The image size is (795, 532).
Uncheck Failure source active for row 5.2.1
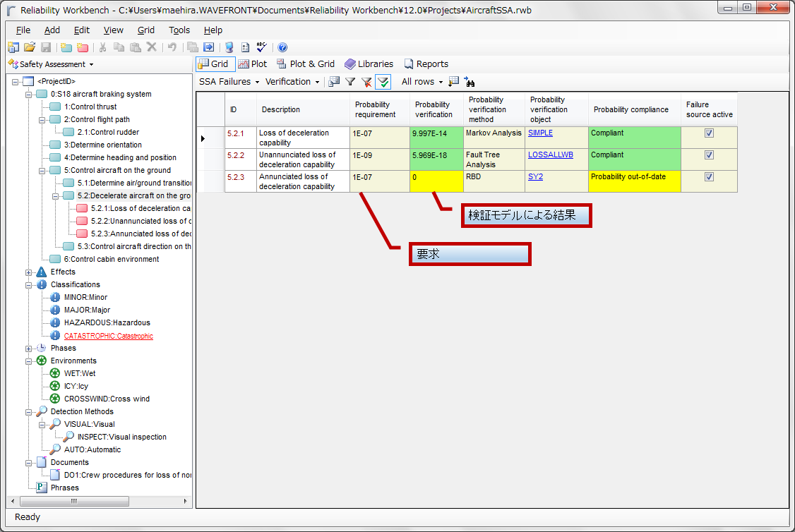[x=709, y=133]
